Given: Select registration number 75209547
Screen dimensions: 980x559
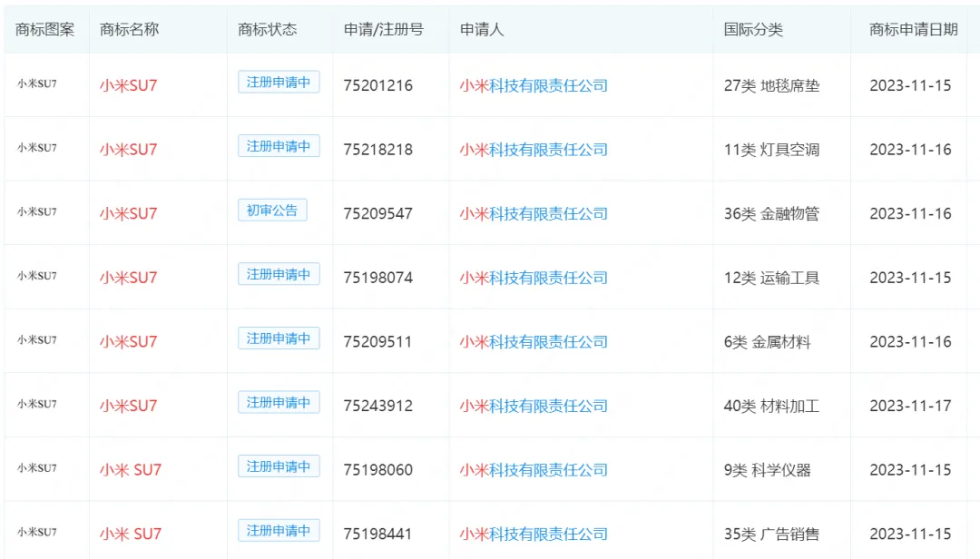Looking at the screenshot, I should click(x=378, y=214).
